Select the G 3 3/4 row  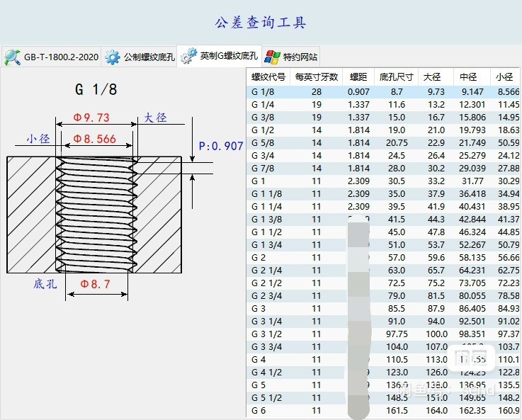point(383,347)
